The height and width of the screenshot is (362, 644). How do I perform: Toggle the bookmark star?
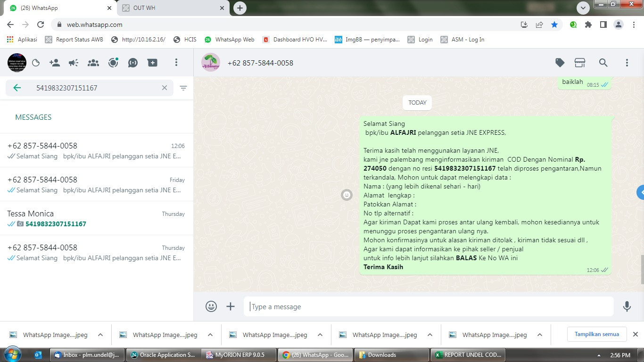coord(554,25)
